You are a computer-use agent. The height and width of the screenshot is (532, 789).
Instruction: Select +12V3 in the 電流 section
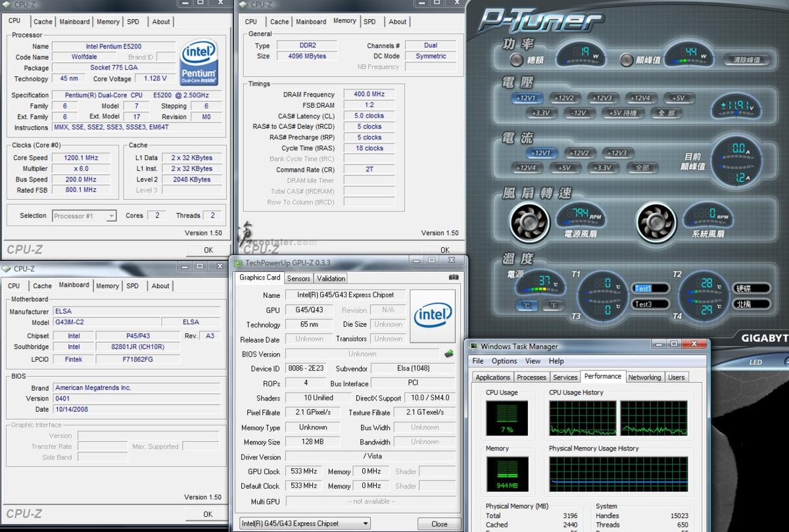(x=617, y=153)
